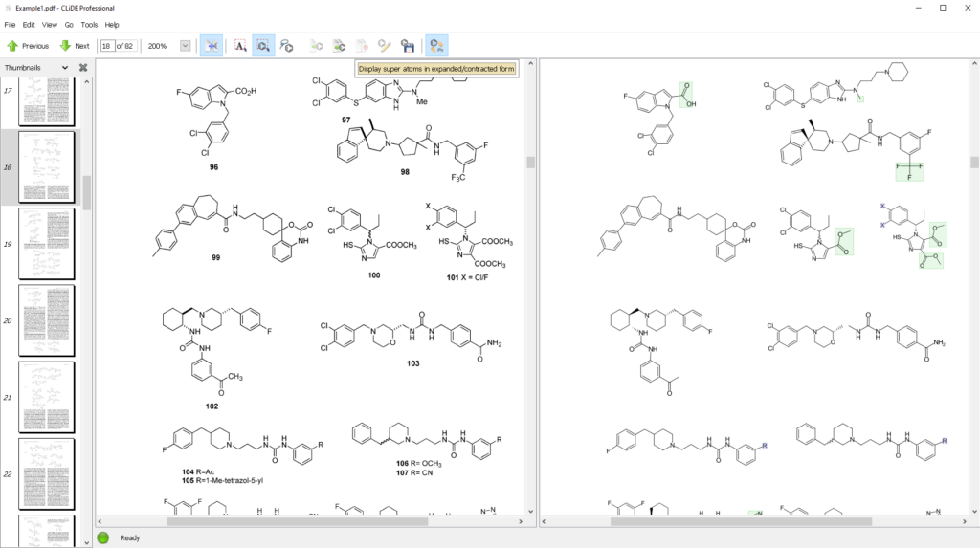
Task: Click the green Ready status indicator
Action: (x=103, y=537)
